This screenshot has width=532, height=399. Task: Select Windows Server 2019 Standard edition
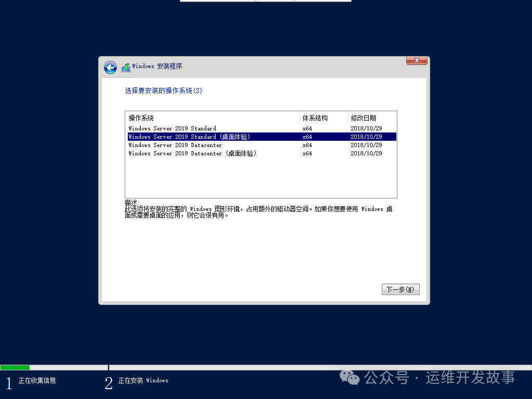point(171,128)
